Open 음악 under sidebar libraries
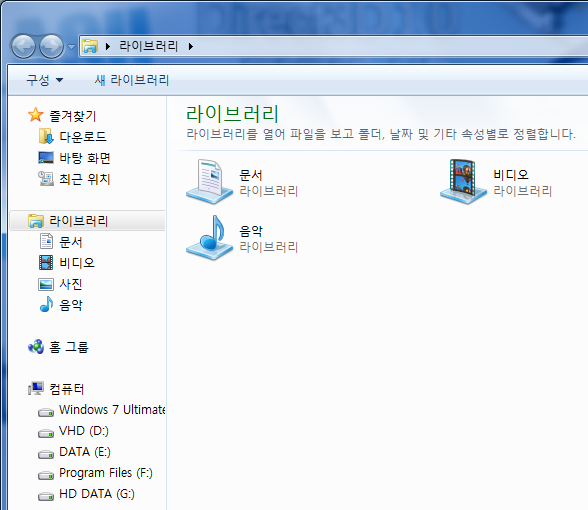 (x=70, y=305)
